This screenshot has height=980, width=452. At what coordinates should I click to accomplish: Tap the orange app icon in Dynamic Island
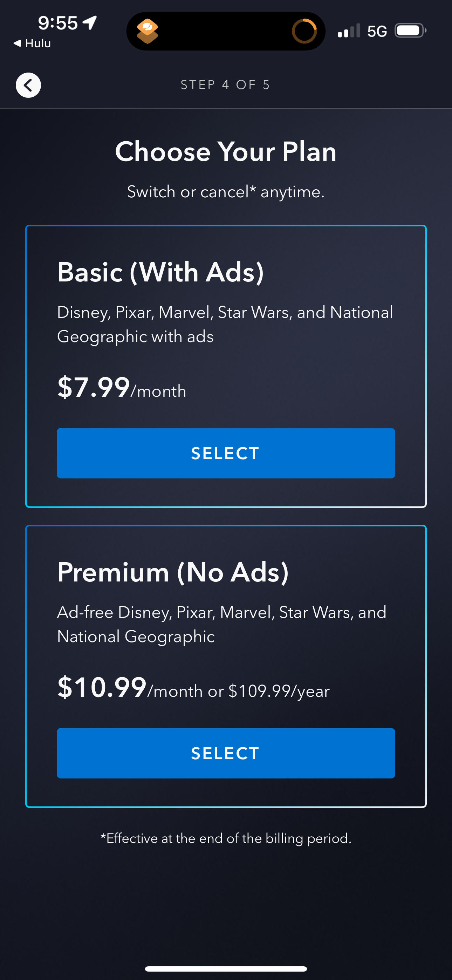[148, 31]
